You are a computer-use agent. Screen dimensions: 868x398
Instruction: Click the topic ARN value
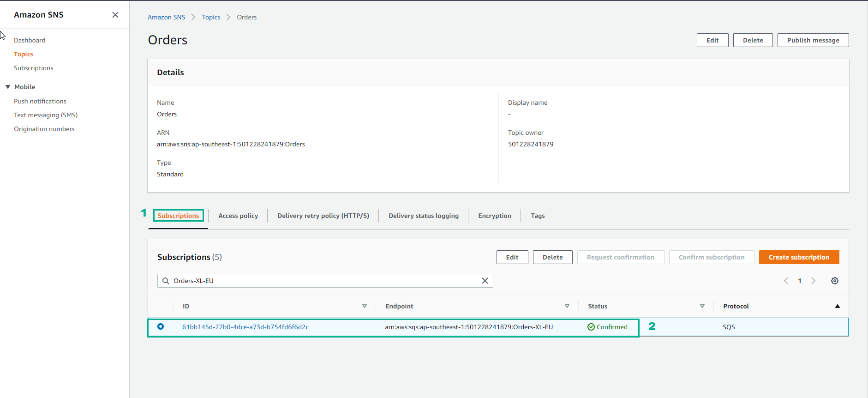[x=231, y=144]
